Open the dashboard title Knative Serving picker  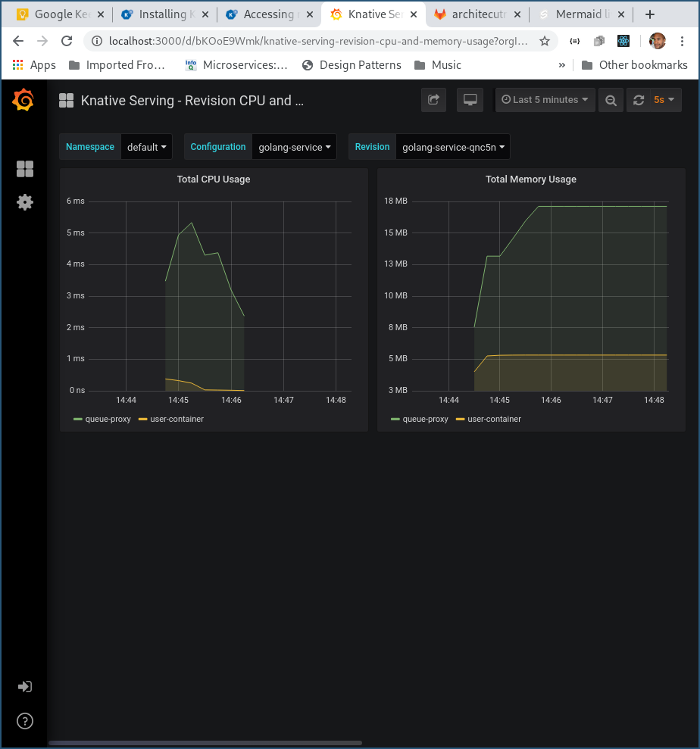click(x=192, y=100)
